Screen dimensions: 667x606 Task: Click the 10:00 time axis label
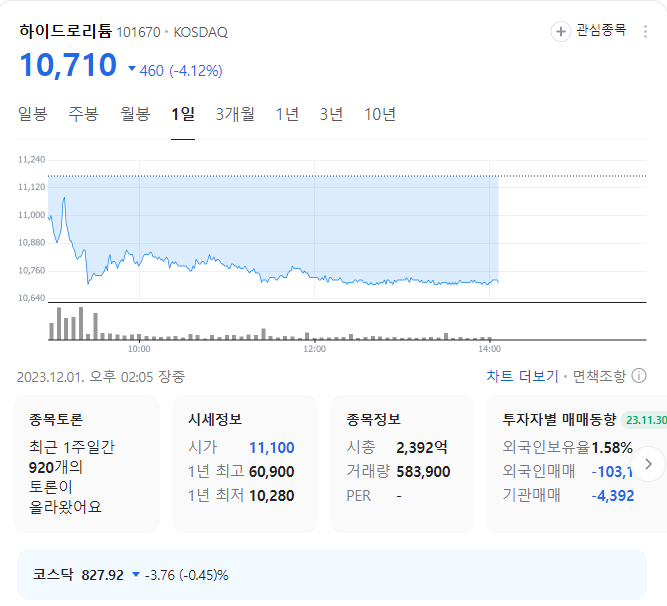(x=139, y=349)
